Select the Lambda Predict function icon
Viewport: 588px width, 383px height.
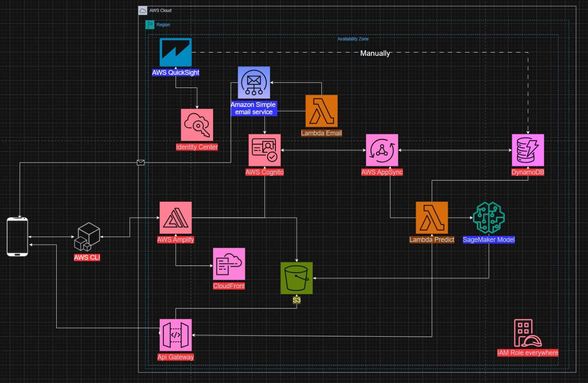tap(432, 218)
